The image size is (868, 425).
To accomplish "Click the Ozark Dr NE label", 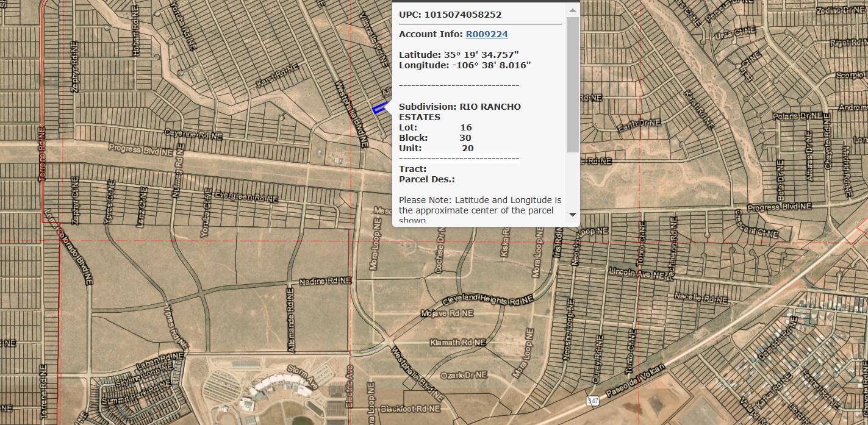I will [464, 375].
